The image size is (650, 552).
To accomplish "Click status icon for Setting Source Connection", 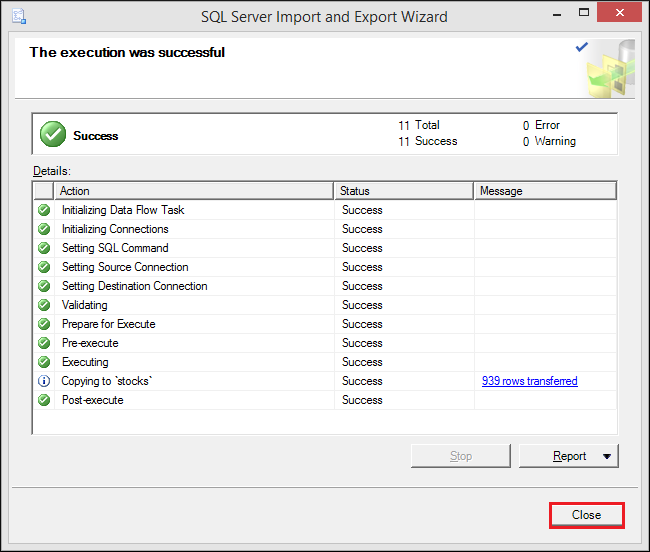I will (x=44, y=267).
